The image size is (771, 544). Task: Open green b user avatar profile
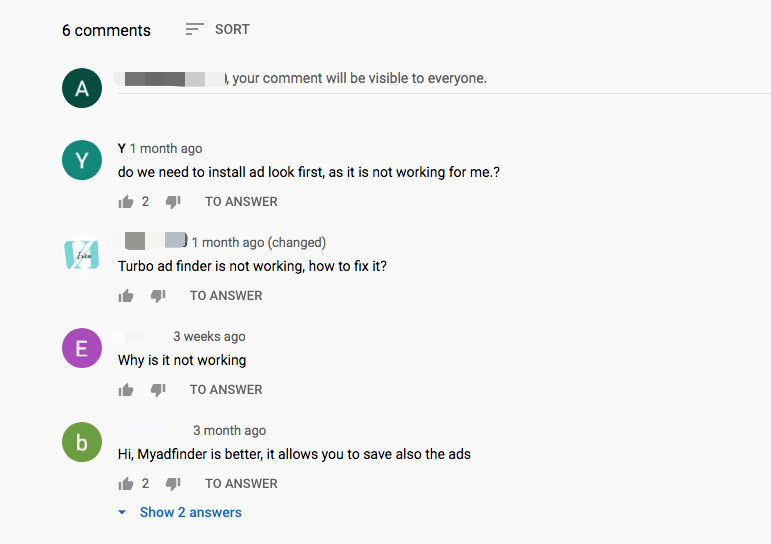82,442
